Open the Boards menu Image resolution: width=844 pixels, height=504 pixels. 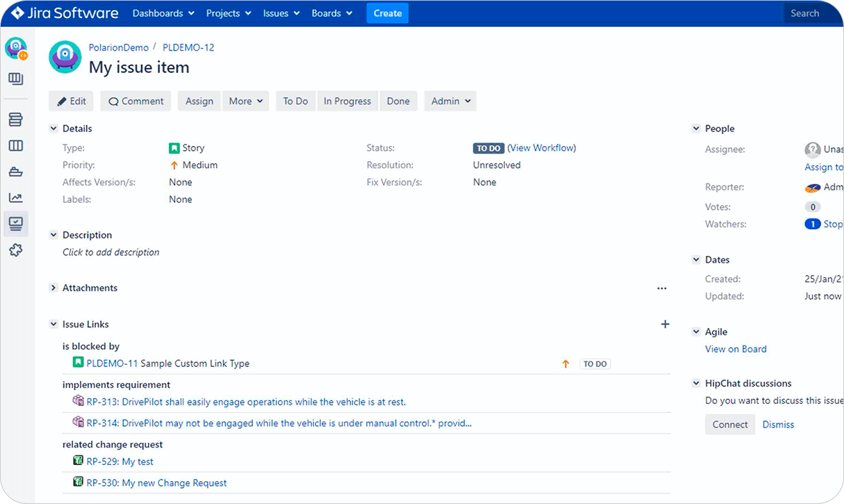(332, 13)
